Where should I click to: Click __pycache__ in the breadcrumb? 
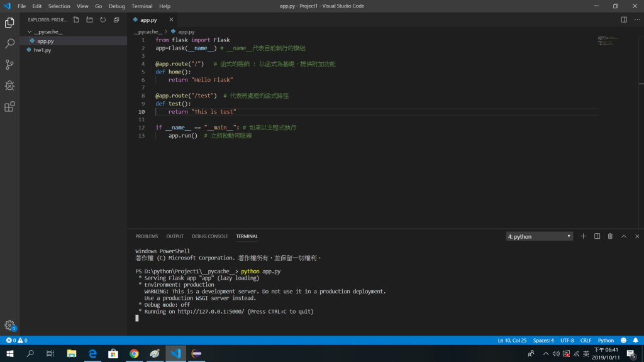tap(148, 31)
